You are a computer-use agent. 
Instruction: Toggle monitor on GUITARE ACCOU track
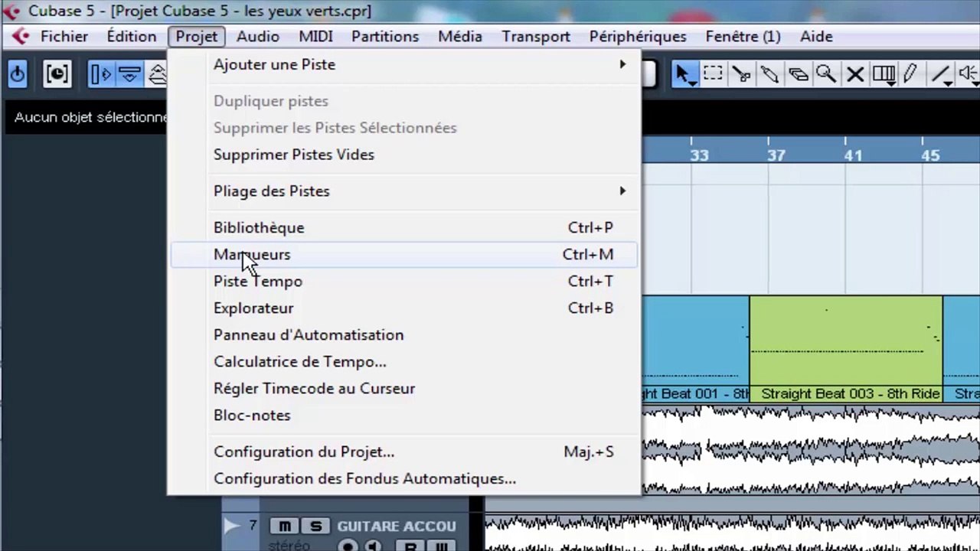(373, 546)
